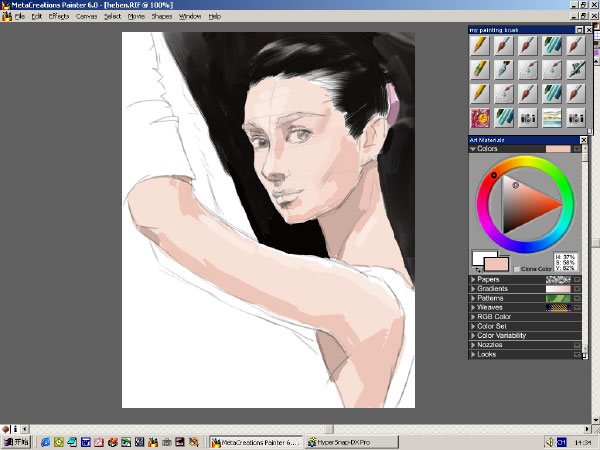The width and height of the screenshot is (600, 450).
Task: Select the last paintbrush icon in the top row
Action: coord(576,46)
